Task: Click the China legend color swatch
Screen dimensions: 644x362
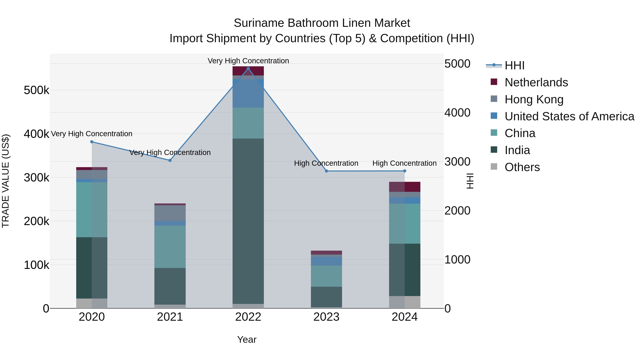Action: click(x=494, y=133)
